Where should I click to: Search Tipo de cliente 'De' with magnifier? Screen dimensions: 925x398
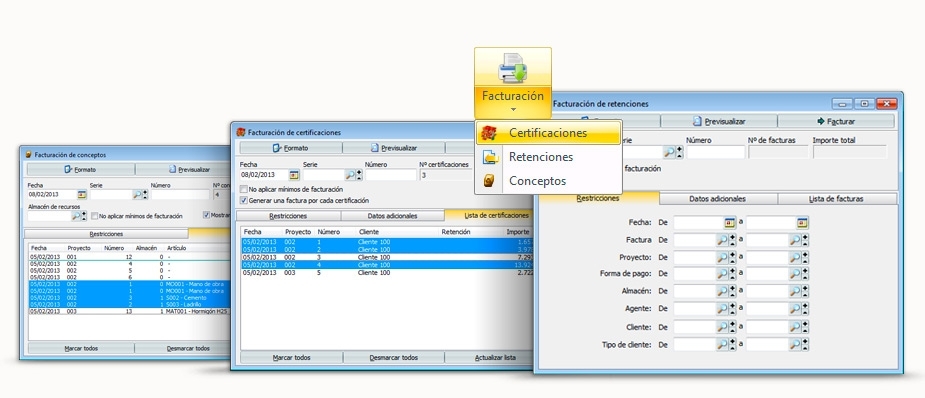pyautogui.click(x=723, y=344)
